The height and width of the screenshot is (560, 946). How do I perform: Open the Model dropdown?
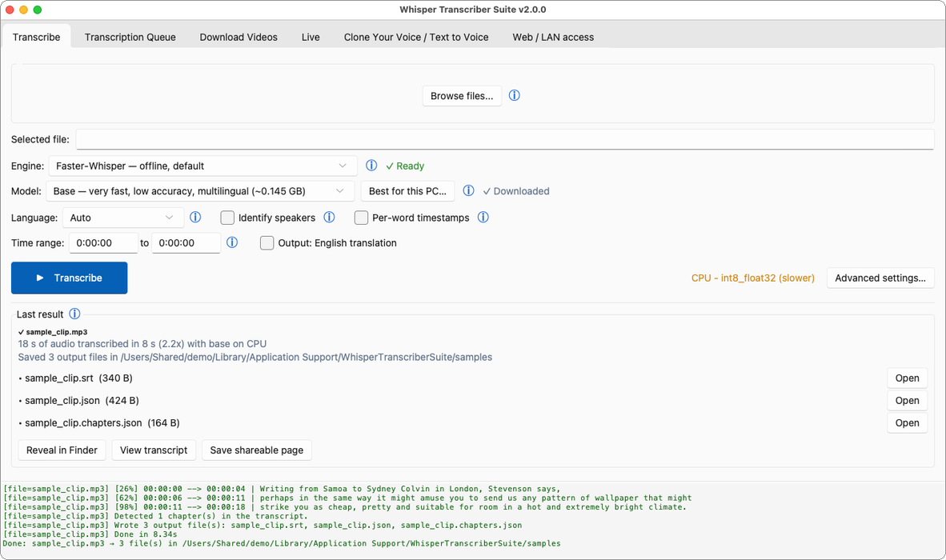[x=200, y=191]
